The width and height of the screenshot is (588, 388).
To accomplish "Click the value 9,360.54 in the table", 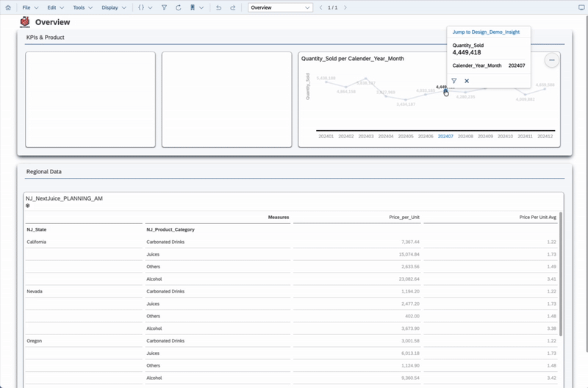I will (x=410, y=378).
